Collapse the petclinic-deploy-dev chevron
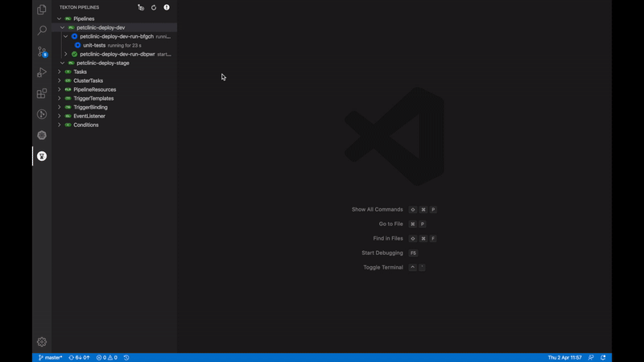This screenshot has width=644, height=362. [63, 27]
